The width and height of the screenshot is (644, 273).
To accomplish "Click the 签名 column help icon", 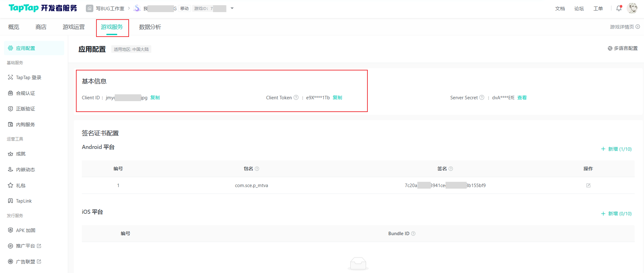I will tap(451, 169).
